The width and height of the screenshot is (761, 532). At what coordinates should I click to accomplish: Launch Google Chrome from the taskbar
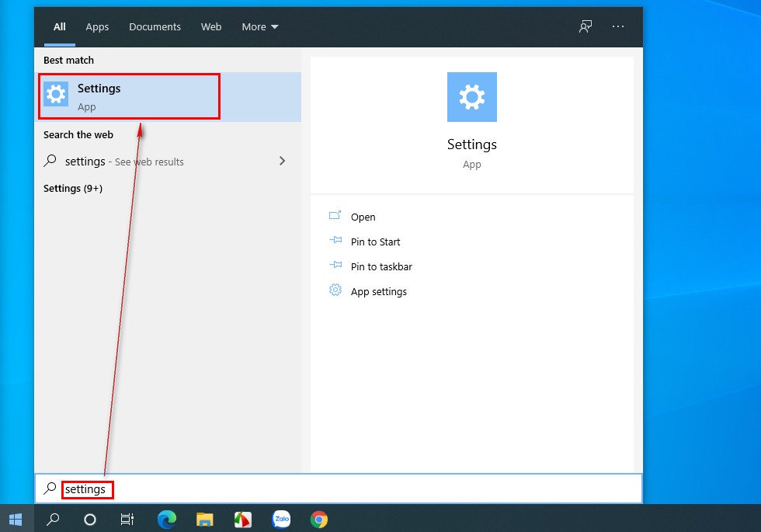tap(318, 520)
